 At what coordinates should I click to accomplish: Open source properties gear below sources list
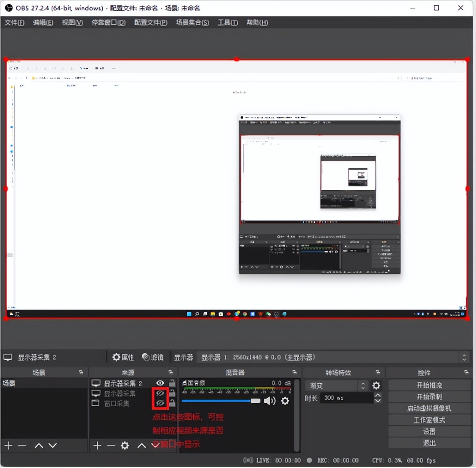(125, 446)
